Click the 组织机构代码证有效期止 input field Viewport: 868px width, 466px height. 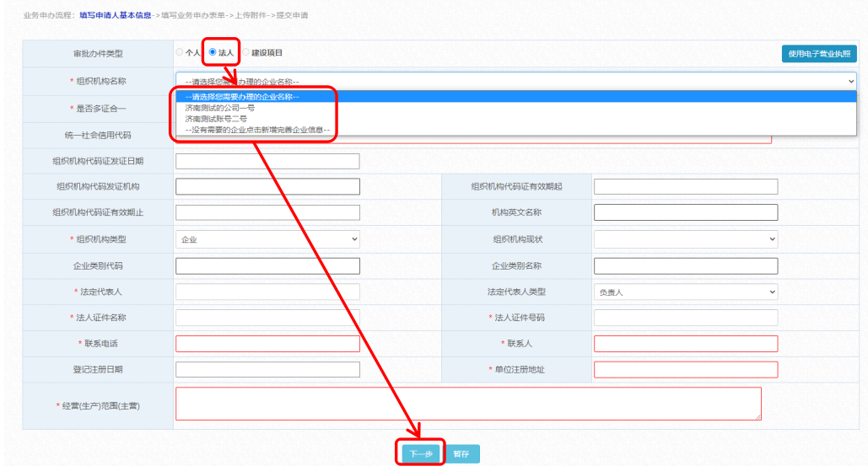pos(267,212)
